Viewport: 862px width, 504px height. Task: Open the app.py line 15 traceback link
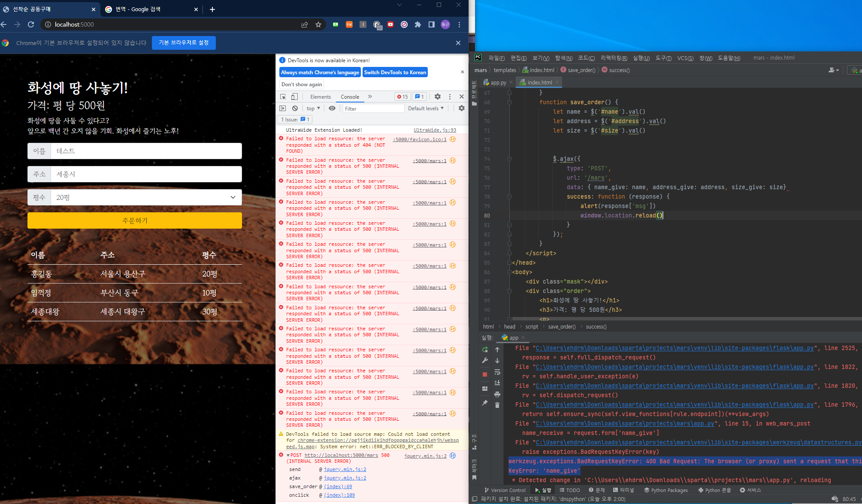625,424
